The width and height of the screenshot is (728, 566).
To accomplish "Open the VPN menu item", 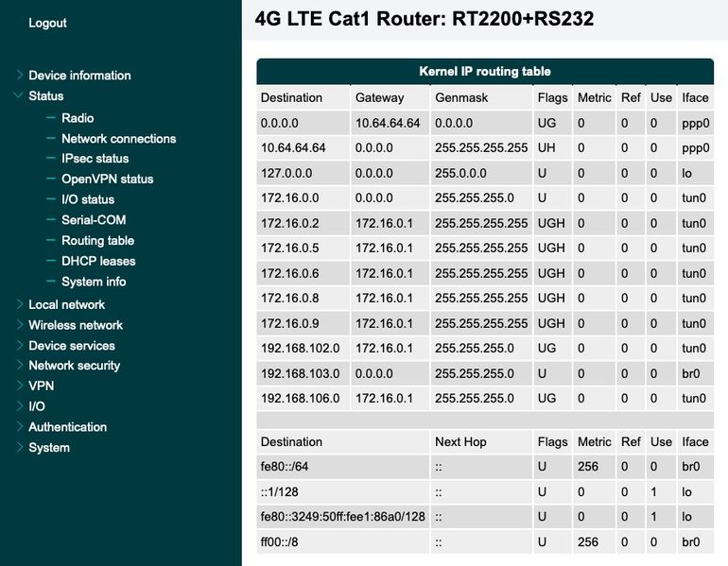I will [42, 386].
